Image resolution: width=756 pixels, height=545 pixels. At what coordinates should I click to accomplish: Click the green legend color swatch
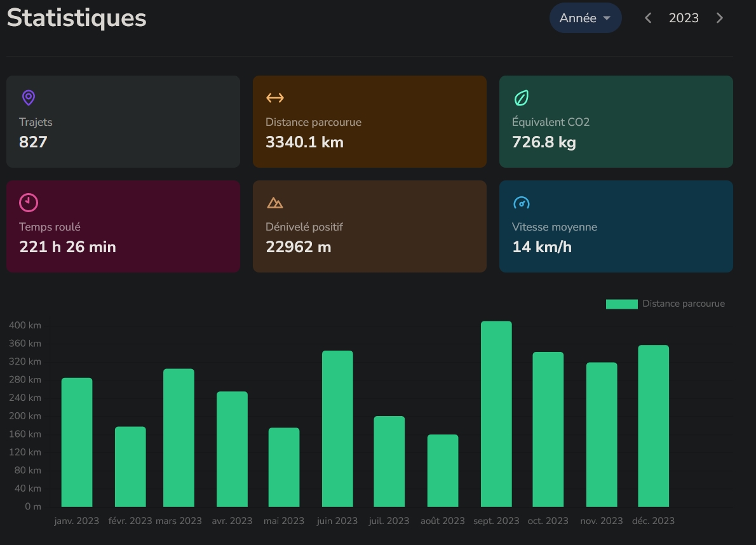point(621,304)
